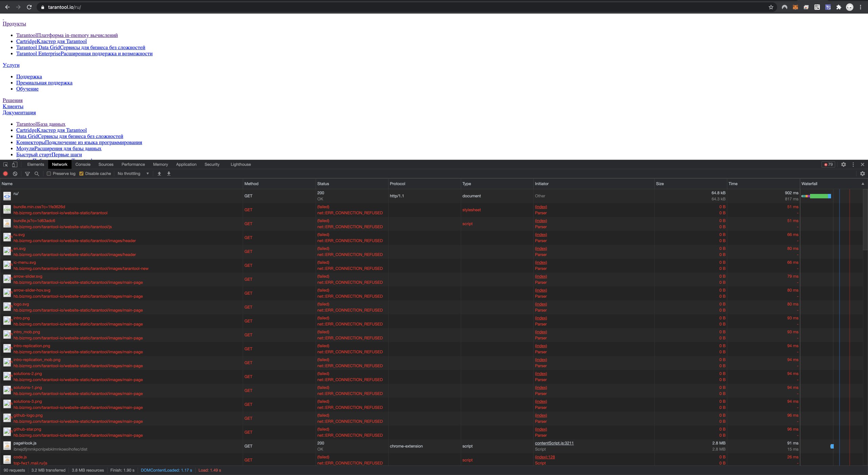Click the MetaMask fox extension icon

click(795, 7)
